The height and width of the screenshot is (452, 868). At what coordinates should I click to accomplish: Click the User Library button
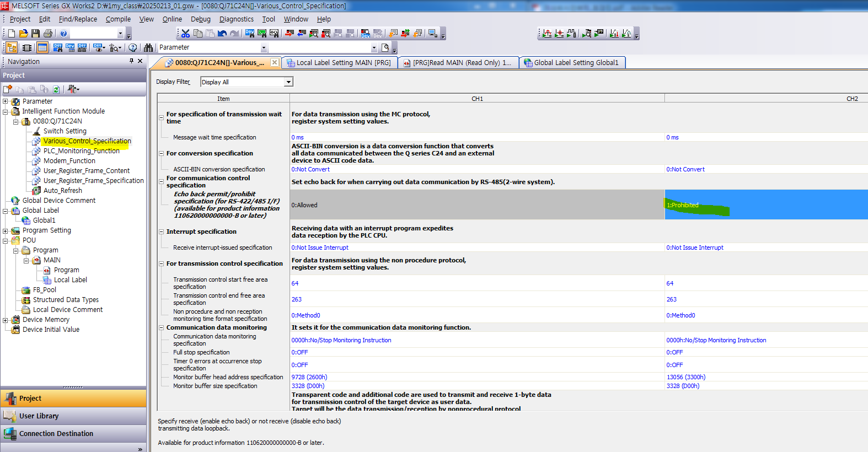[73, 416]
